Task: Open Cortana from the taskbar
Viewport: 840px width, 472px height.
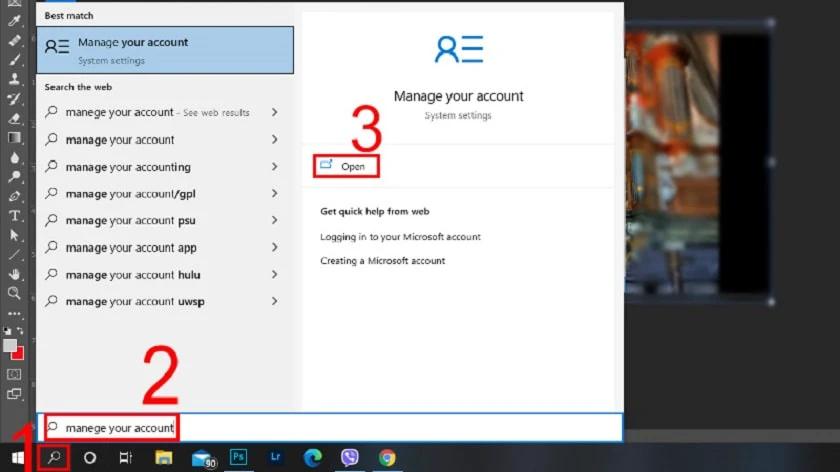Action: pos(90,458)
